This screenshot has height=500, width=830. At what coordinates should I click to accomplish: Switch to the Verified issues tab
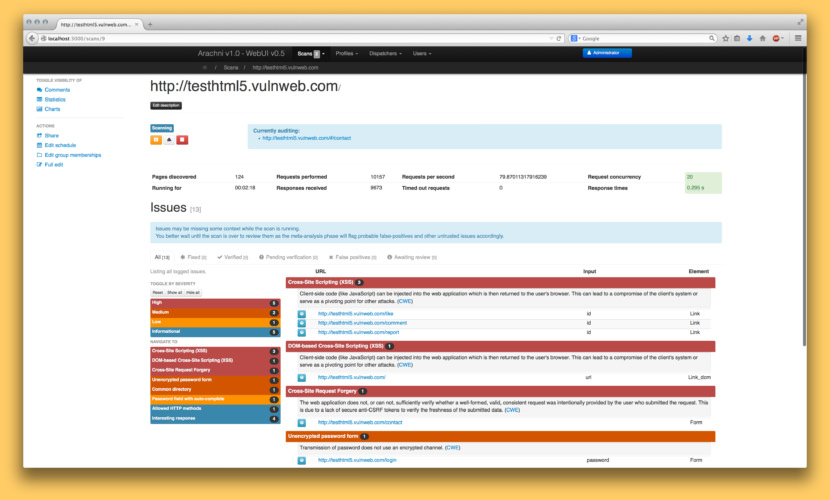point(232,257)
